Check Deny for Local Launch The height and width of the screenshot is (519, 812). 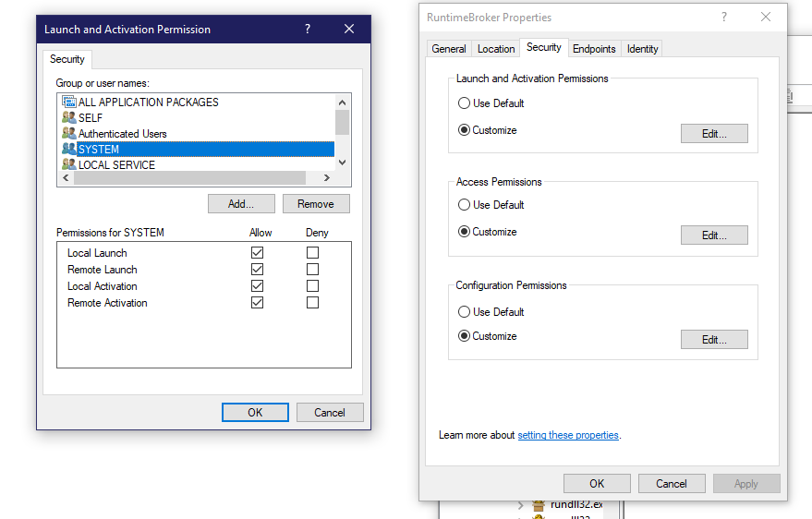tap(312, 252)
